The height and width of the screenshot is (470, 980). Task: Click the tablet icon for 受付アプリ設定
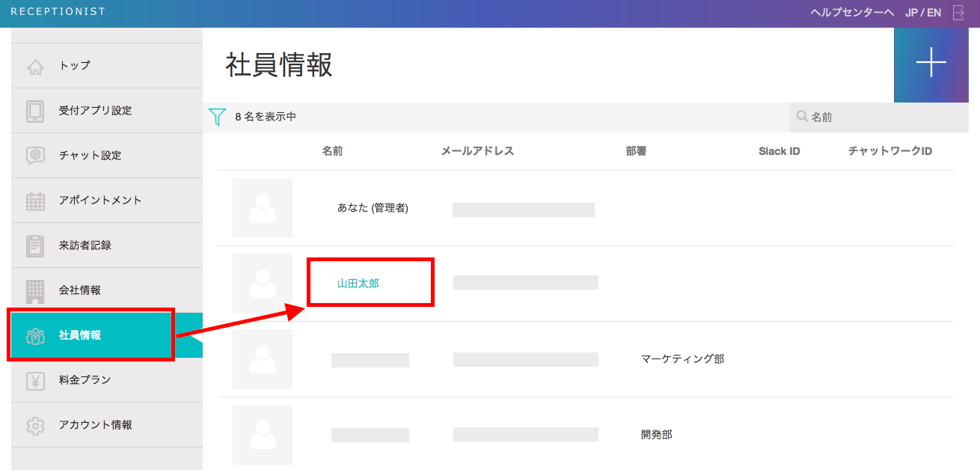[35, 111]
